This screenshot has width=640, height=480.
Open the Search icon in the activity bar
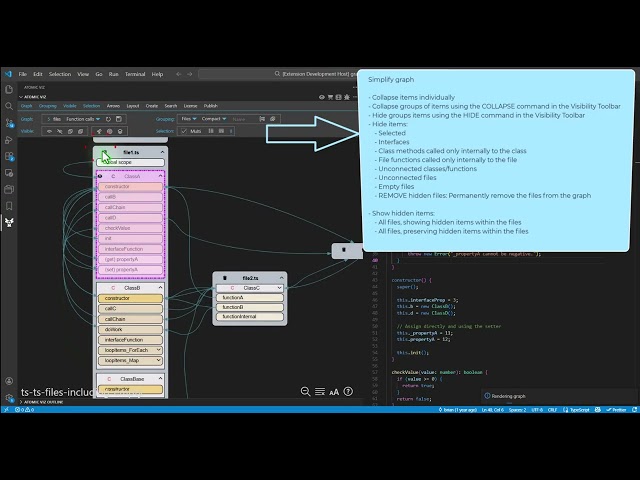(8, 105)
